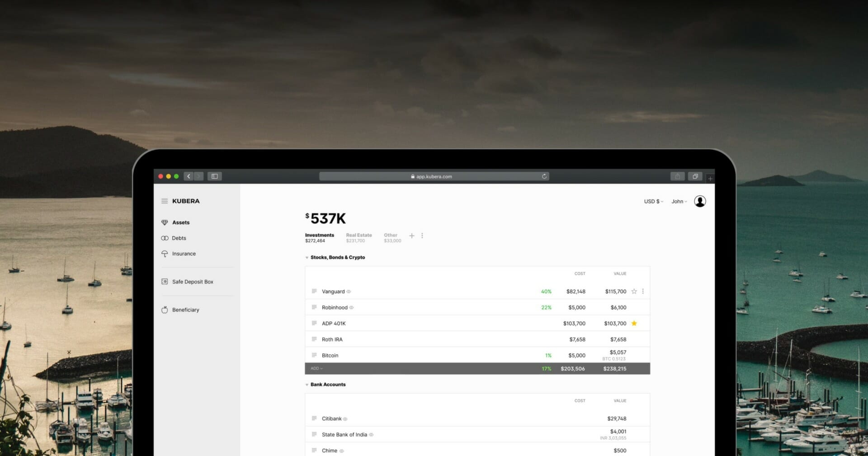The height and width of the screenshot is (456, 868).
Task: Open the ADD dropdown in the totals row
Action: click(x=316, y=368)
